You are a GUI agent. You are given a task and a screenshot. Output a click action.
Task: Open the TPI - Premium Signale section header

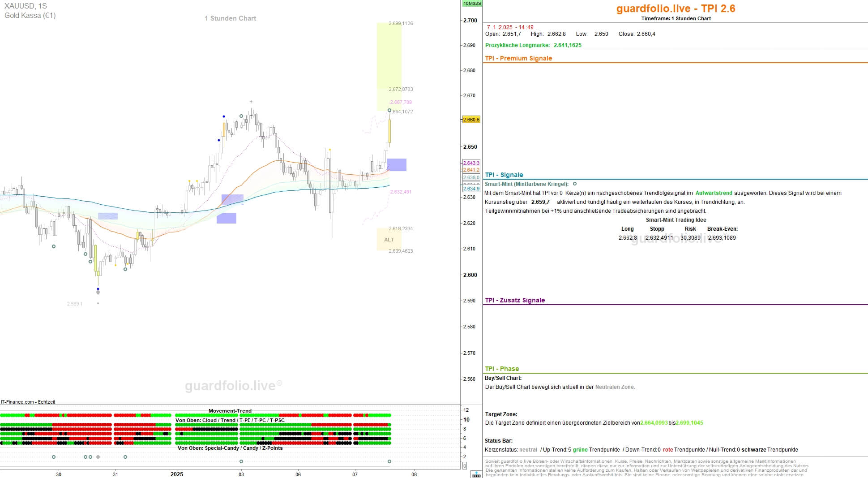(518, 58)
